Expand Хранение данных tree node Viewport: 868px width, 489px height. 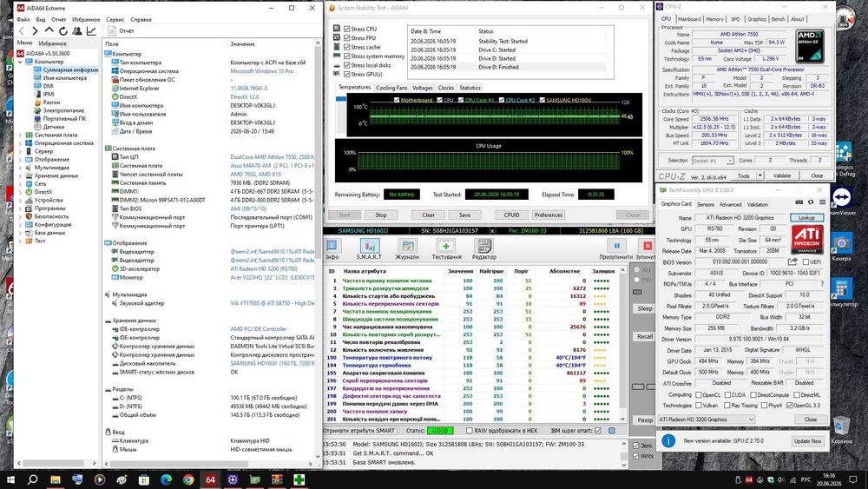(x=21, y=175)
